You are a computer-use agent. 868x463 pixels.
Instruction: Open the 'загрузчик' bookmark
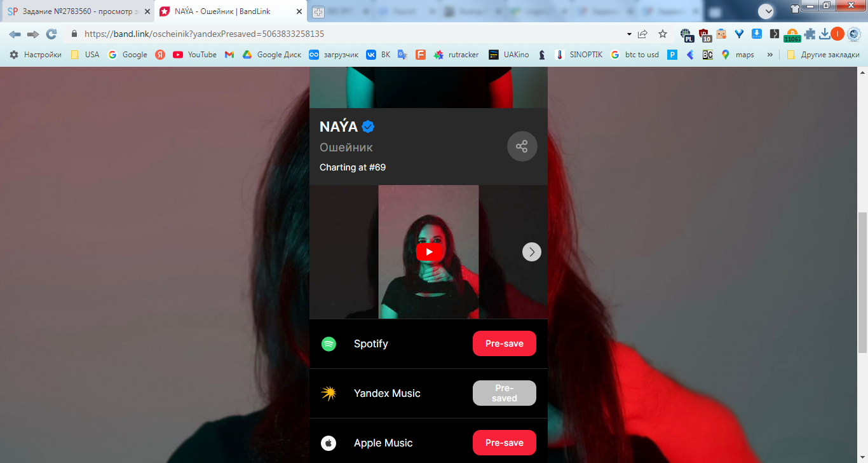[x=334, y=55]
